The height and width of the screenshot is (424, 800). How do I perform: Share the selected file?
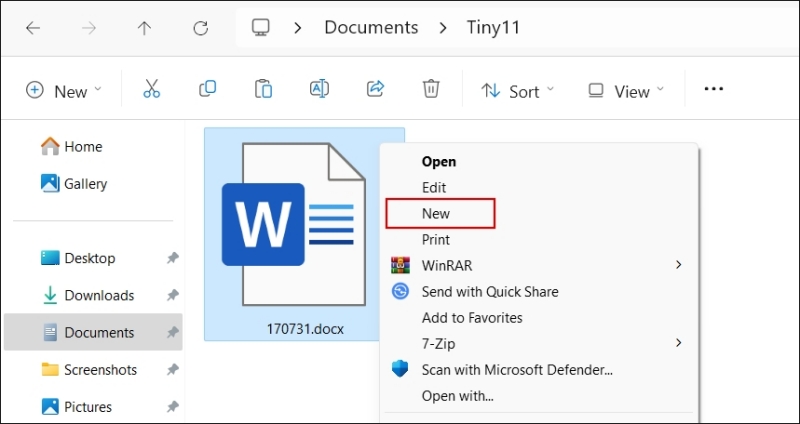[x=376, y=89]
